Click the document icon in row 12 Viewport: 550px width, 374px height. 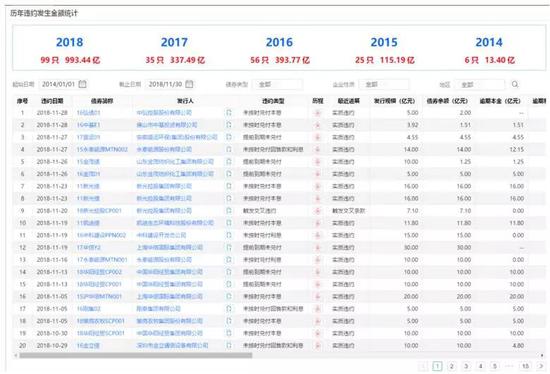coord(229,247)
